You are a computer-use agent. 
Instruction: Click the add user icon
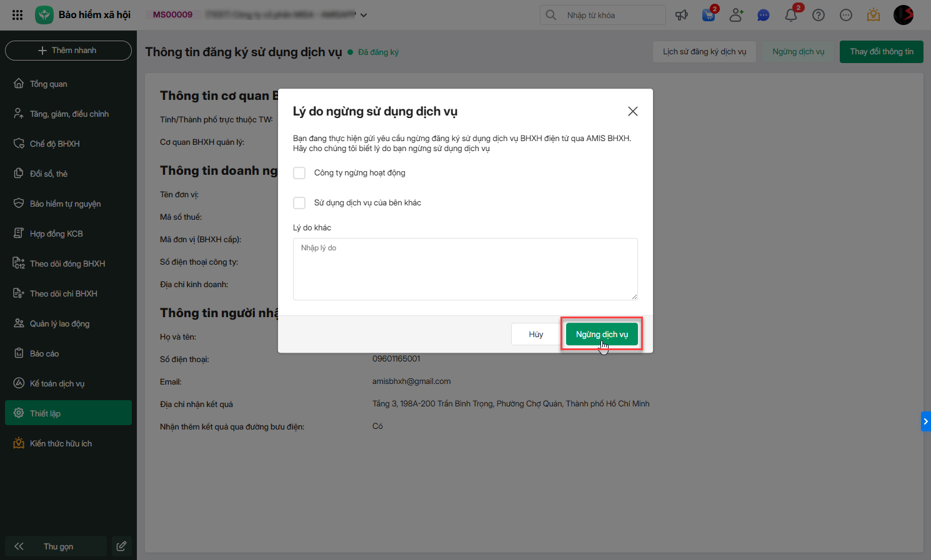(x=736, y=15)
